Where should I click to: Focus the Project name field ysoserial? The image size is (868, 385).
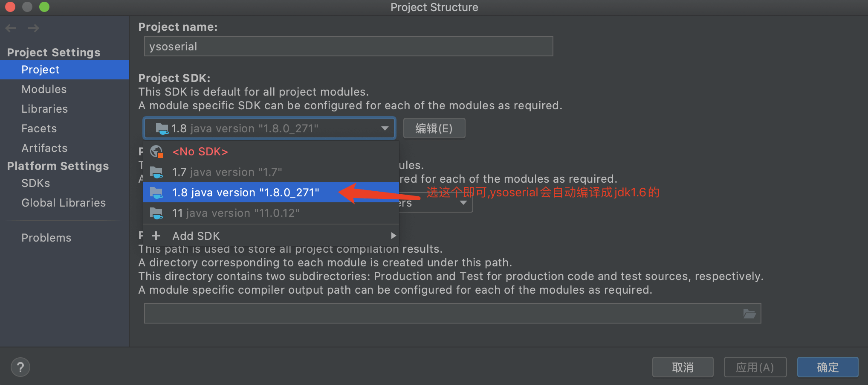[348, 46]
